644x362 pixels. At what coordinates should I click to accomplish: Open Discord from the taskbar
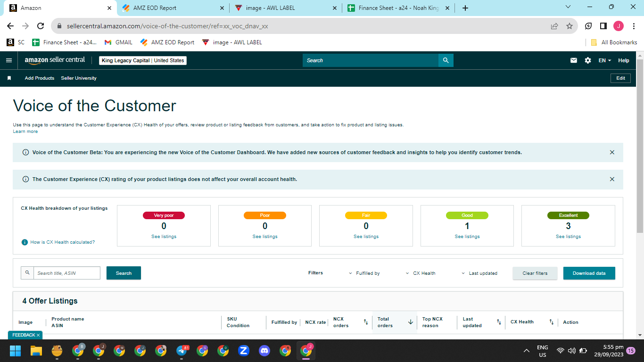click(x=264, y=351)
